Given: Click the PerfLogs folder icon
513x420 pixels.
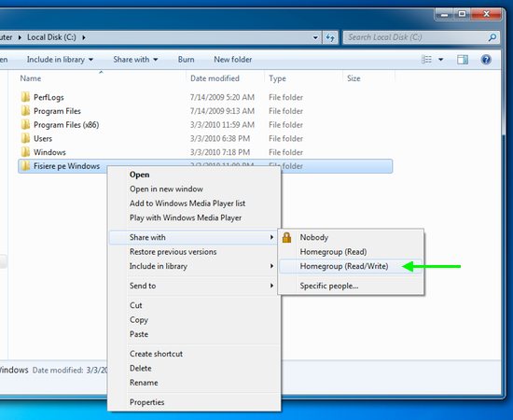Looking at the screenshot, I should click(x=25, y=97).
